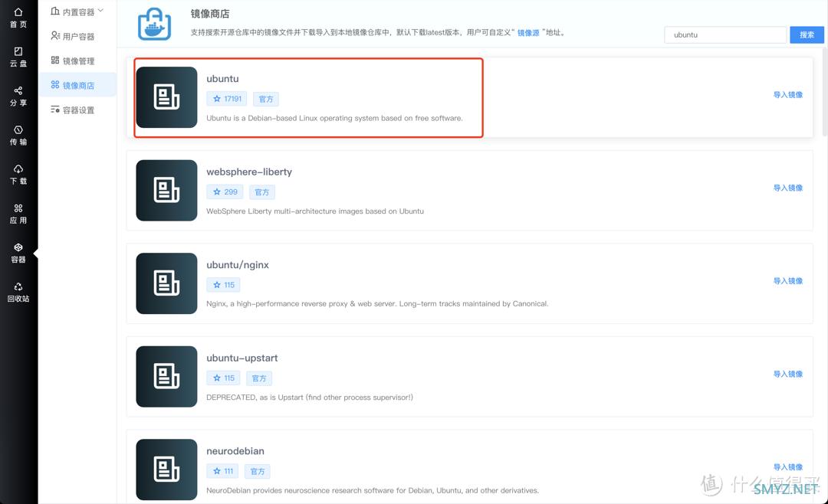Open the 镜像源 link

coord(528,33)
